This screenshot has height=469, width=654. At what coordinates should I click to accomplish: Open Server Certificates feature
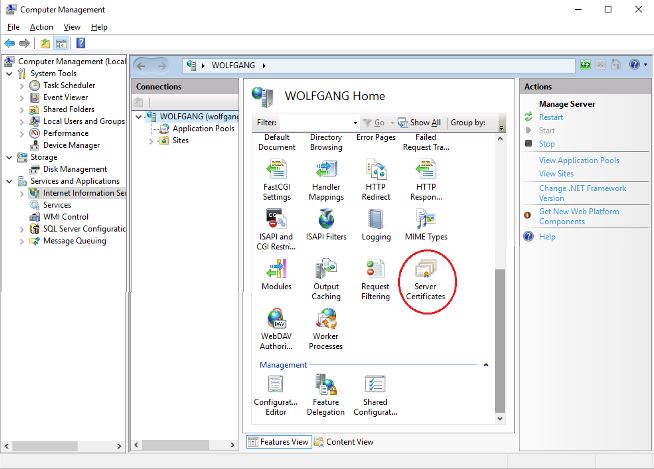pyautogui.click(x=425, y=280)
